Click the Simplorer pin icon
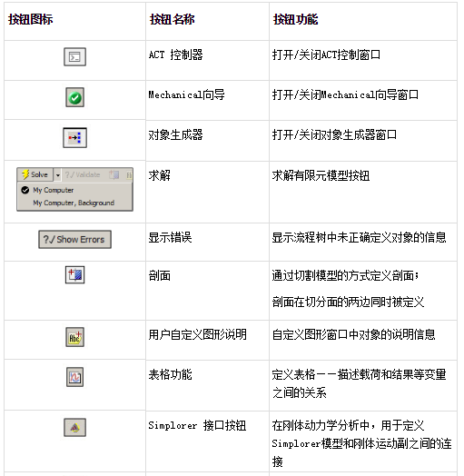 74,428
